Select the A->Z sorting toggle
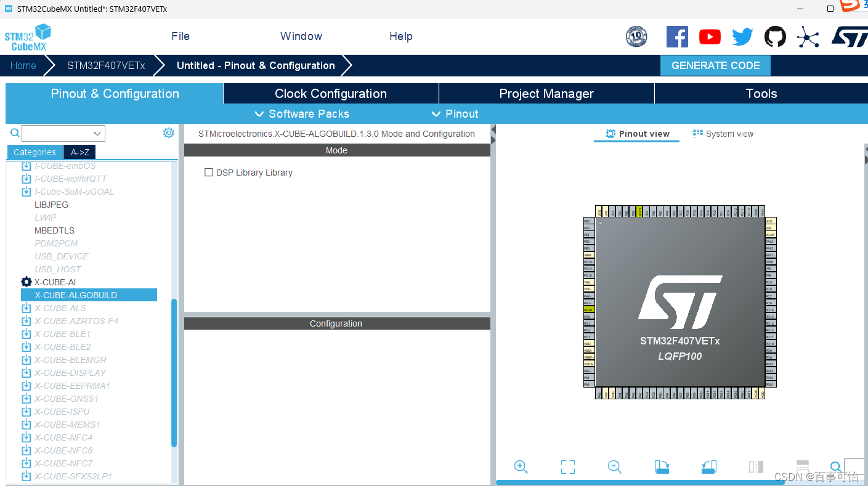This screenshot has height=488, width=868. pos(79,152)
